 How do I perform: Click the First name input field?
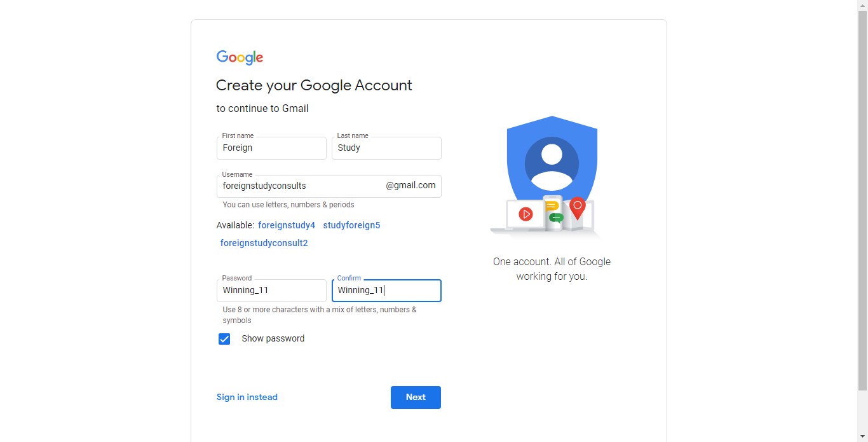pos(271,148)
